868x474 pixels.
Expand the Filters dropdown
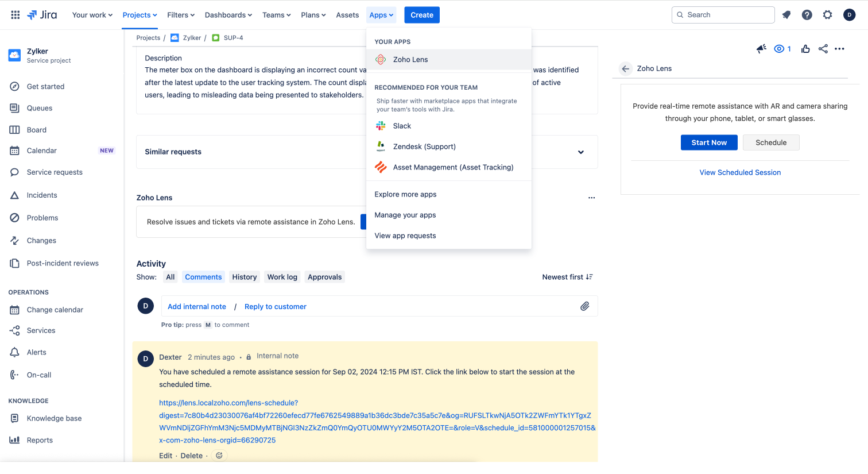181,15
